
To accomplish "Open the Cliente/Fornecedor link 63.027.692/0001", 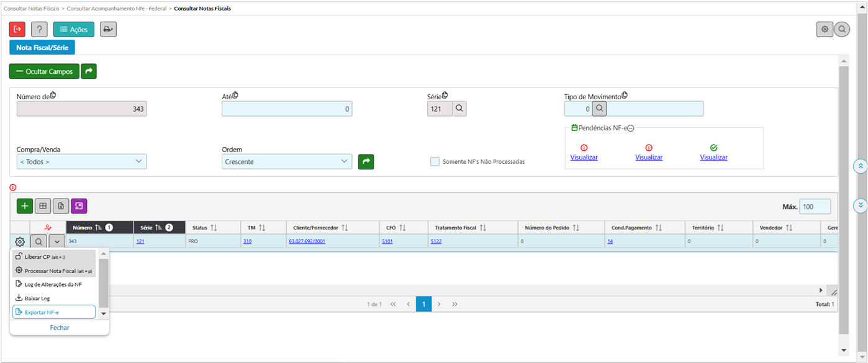I will (x=307, y=241).
